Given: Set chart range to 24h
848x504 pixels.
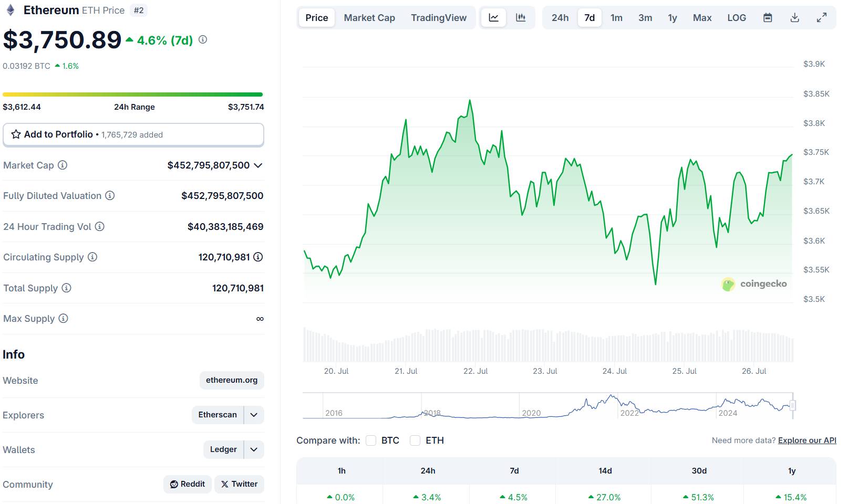Looking at the screenshot, I should [x=560, y=17].
